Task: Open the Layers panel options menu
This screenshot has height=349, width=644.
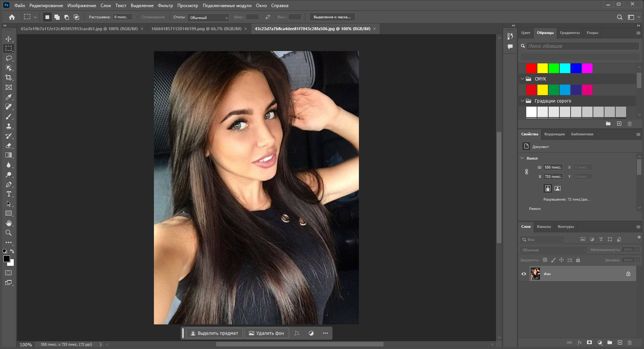Action: click(x=638, y=227)
